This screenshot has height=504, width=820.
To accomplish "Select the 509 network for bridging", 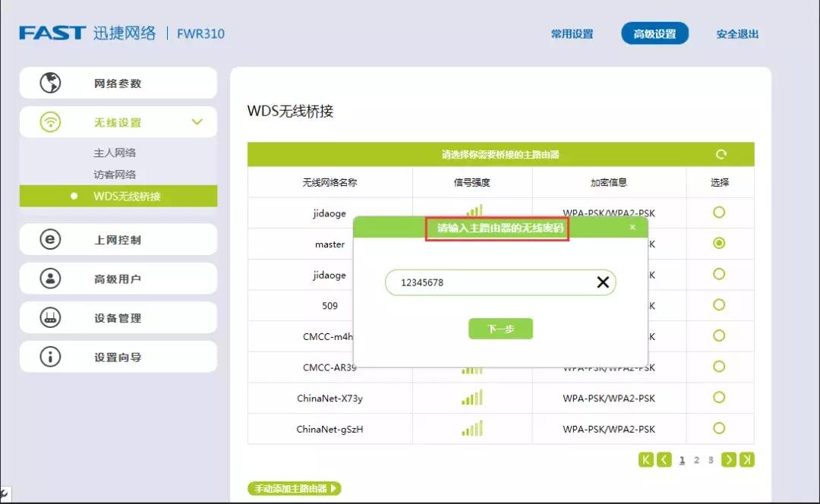I will coord(720,305).
